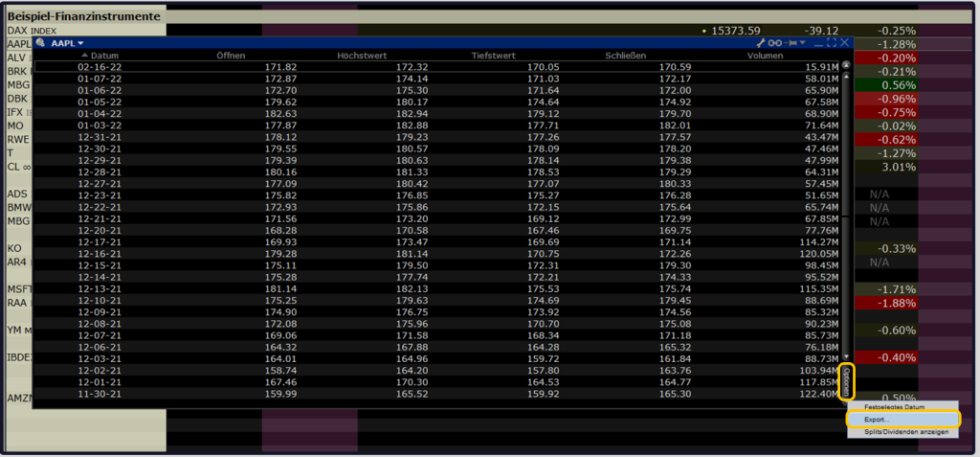Click volume value 120.05M
This screenshot has width=980, height=457.
[819, 253]
